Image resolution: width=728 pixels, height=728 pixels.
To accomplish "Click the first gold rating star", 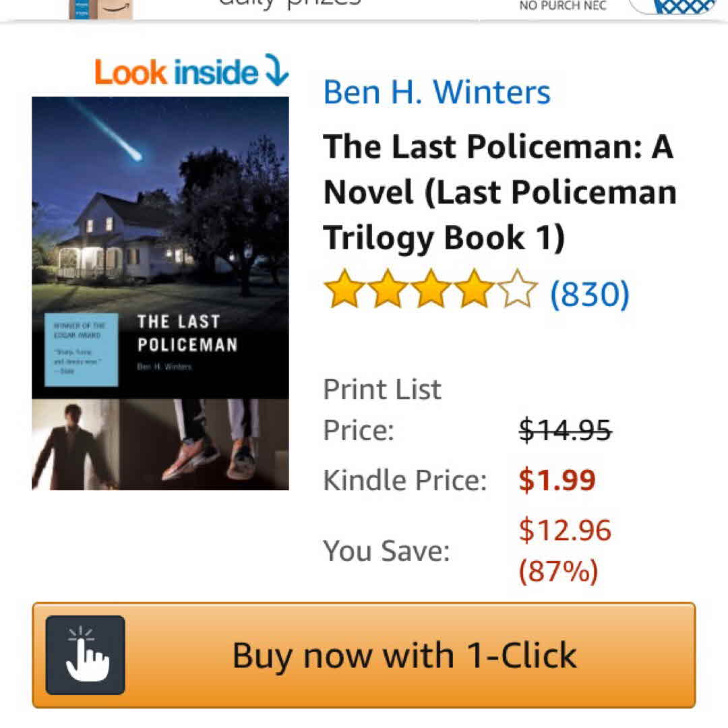I will coord(344,289).
